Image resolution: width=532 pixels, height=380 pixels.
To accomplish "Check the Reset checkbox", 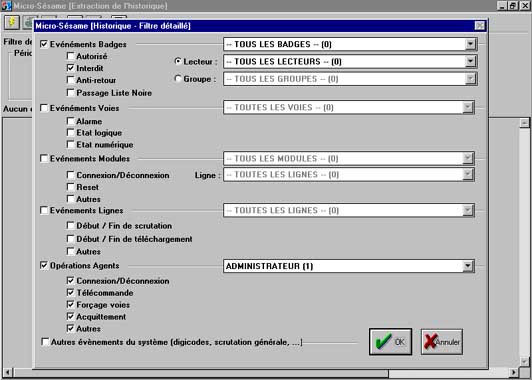I will 71,187.
